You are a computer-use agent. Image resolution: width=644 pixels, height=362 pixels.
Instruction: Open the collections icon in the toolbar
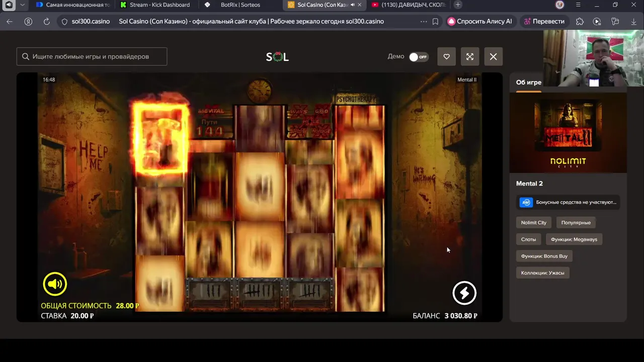tap(615, 22)
